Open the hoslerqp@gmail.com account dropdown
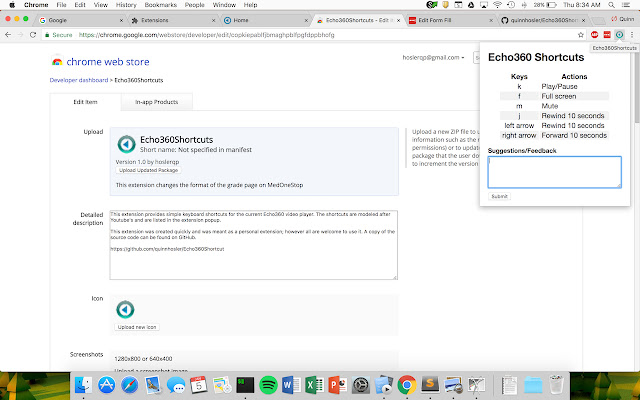 [x=433, y=58]
